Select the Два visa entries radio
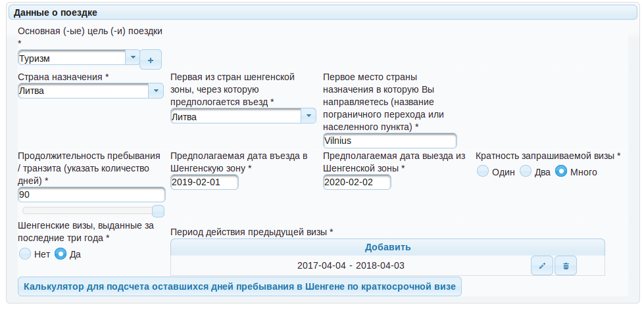Screen dimensions: 644x316 click(526, 171)
